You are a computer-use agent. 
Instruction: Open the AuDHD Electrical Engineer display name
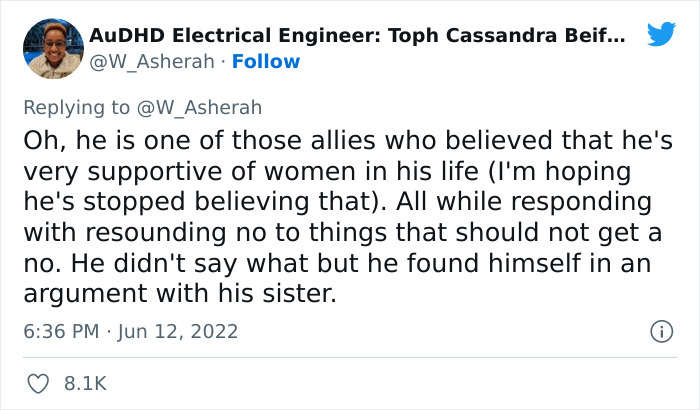click(358, 36)
